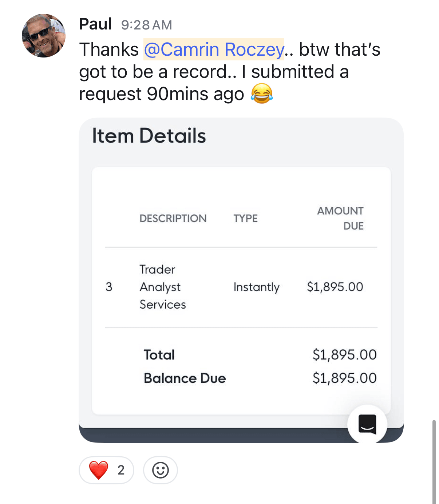439x504 pixels.
Task: Click the add reaction smiley icon
Action: (x=160, y=470)
